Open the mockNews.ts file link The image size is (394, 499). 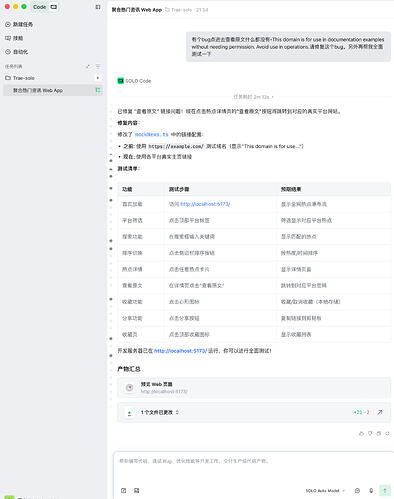tap(152, 134)
